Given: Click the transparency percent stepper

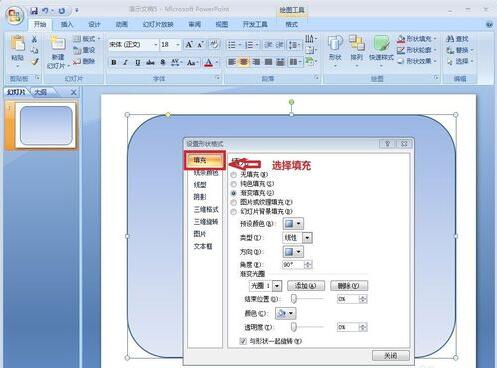Looking at the screenshot, I should click(363, 327).
